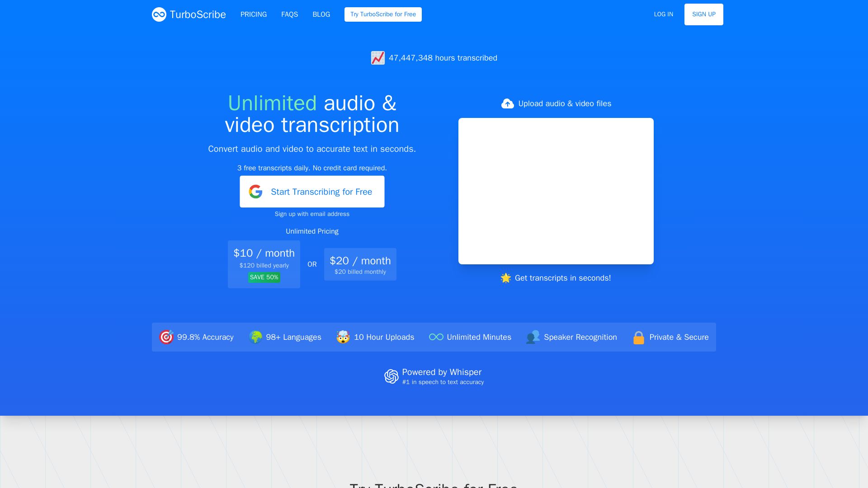Click the '47,447,348 hours transcribed' text
The height and width of the screenshot is (488, 868).
(443, 58)
